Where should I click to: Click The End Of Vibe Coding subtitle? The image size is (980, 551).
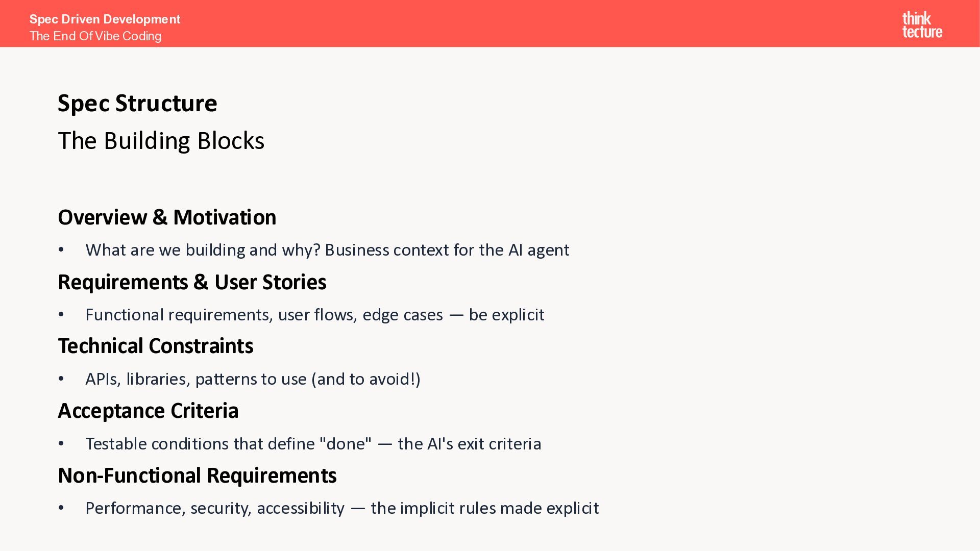click(95, 36)
